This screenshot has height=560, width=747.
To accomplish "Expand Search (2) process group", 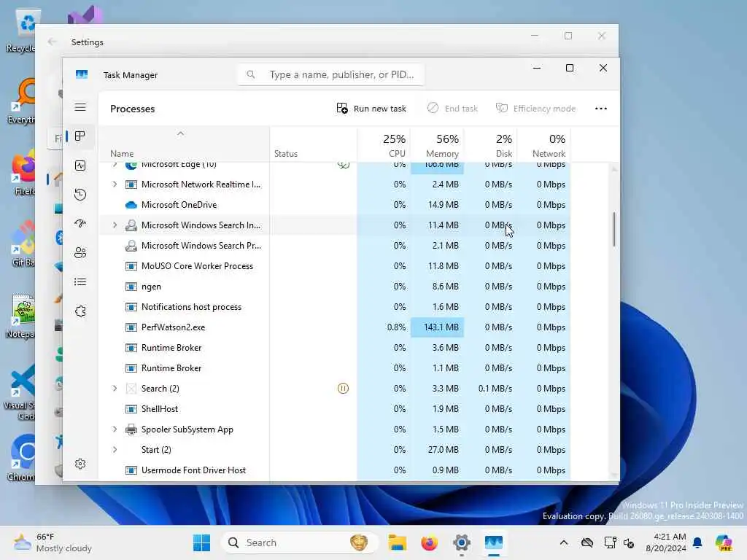I will click(x=115, y=389).
